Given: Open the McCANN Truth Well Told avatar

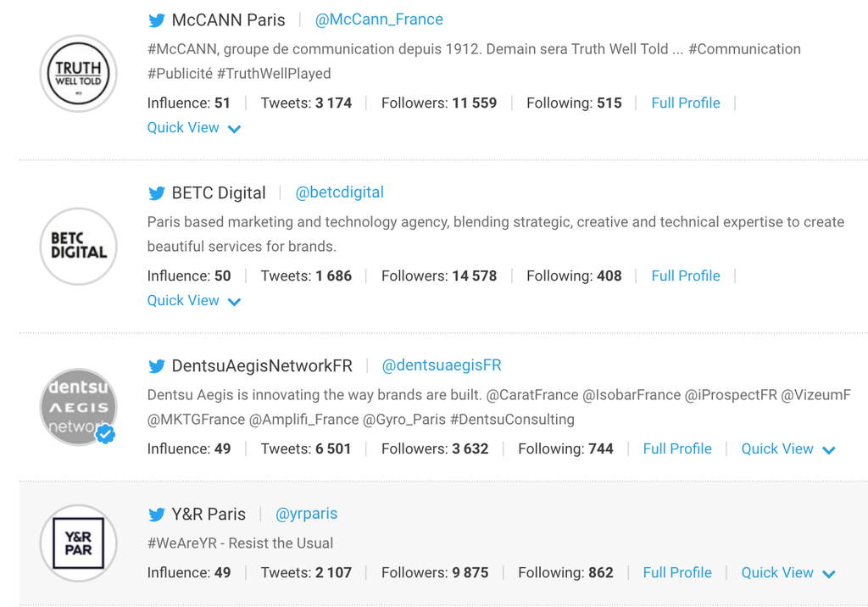Looking at the screenshot, I should tap(79, 74).
